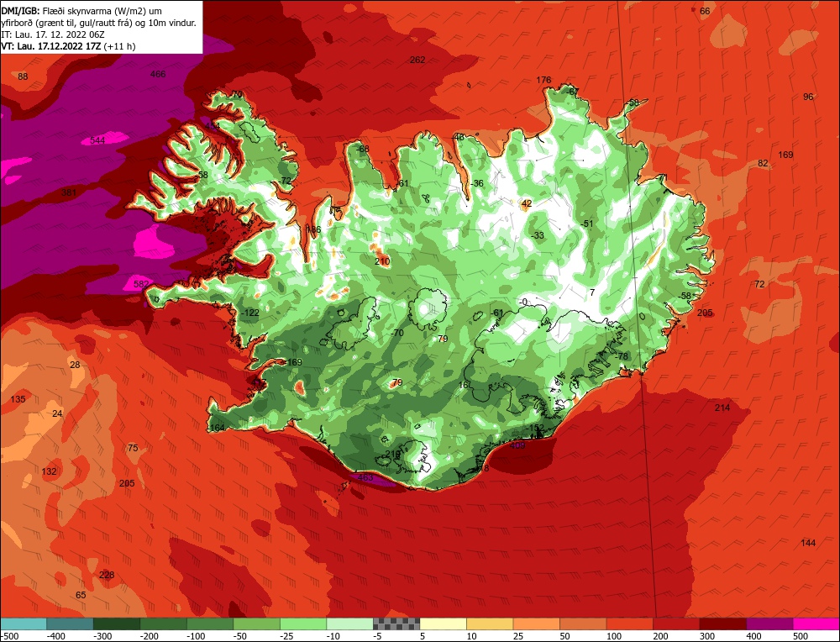Click the map value 381

(69, 192)
